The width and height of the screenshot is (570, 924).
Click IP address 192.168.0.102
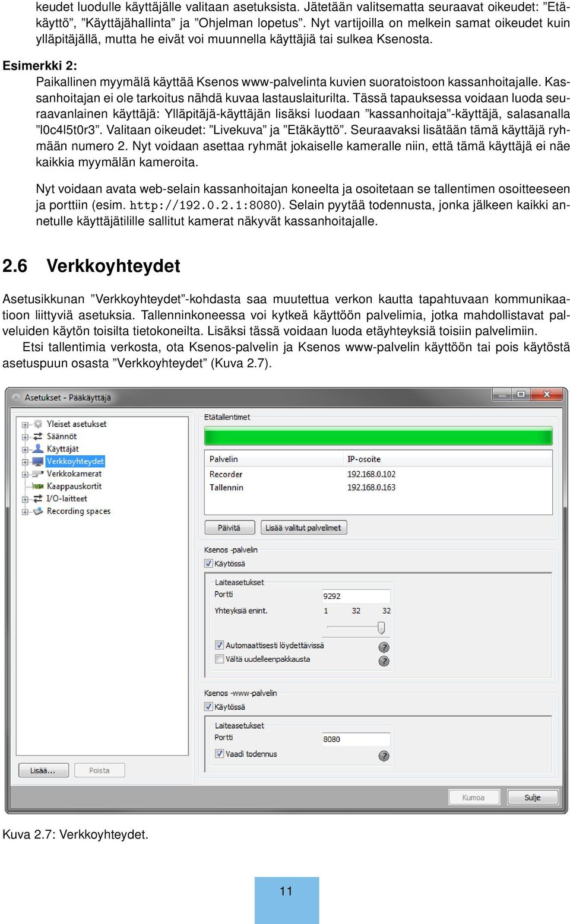click(371, 474)
